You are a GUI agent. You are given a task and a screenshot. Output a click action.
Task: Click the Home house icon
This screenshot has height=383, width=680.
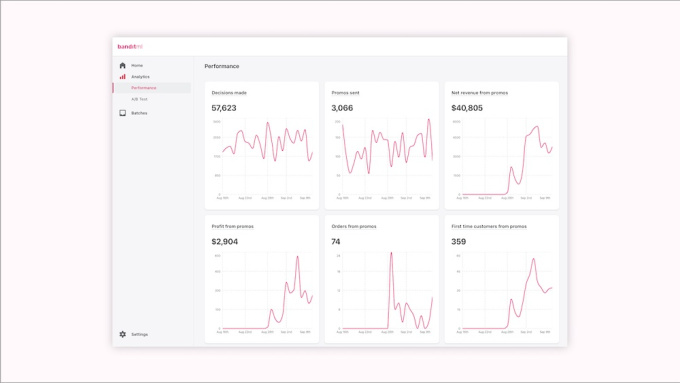click(x=122, y=65)
